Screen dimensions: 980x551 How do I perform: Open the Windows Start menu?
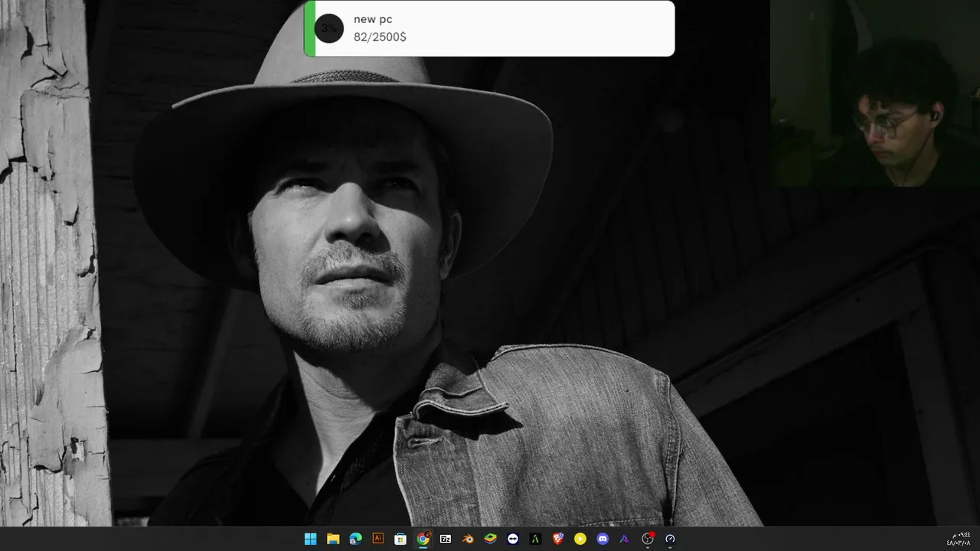click(x=310, y=539)
